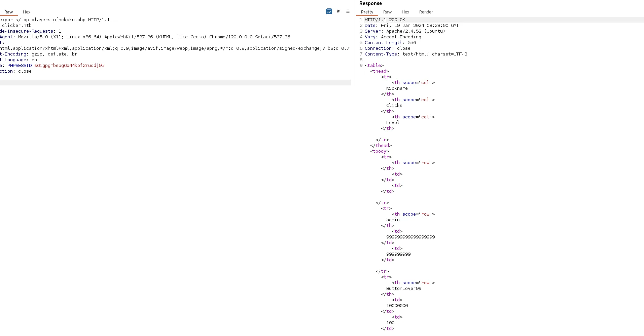The width and height of the screenshot is (644, 336).
Task: Open the response Raw tab
Action: click(387, 12)
